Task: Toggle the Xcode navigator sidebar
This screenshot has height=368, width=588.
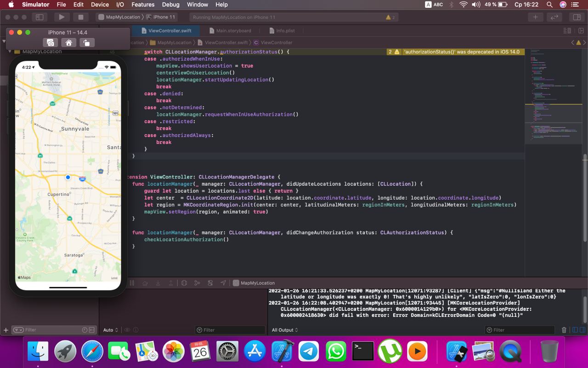Action: pos(40,17)
